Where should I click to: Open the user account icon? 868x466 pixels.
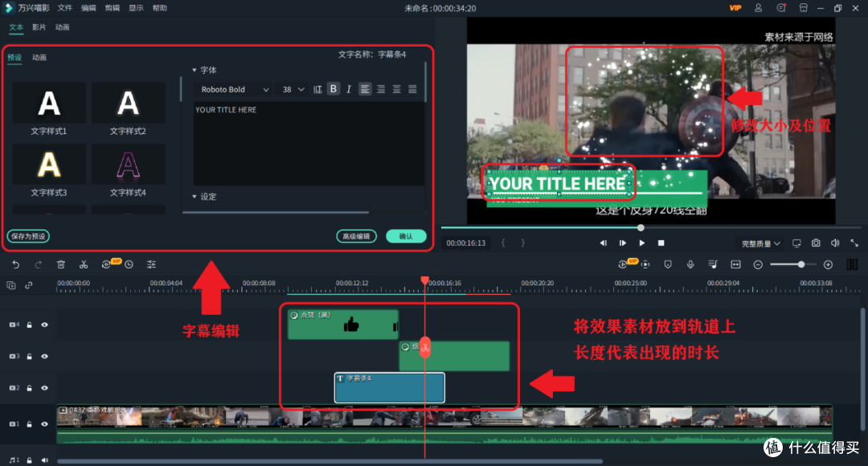(759, 8)
